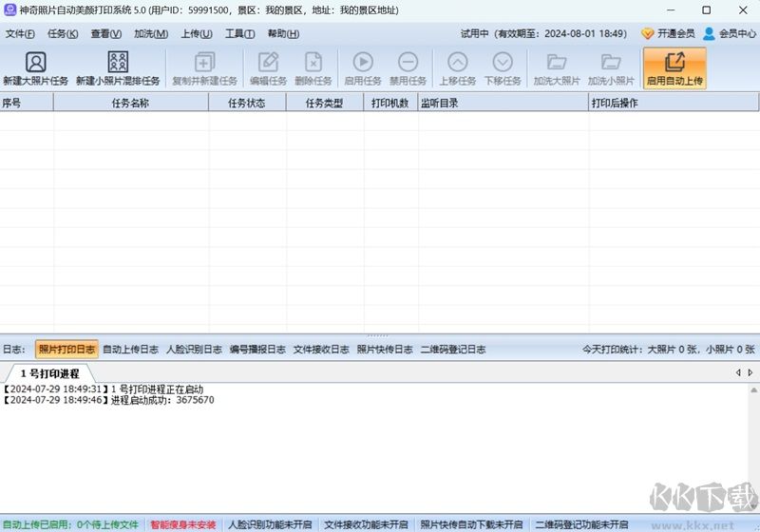760x532 pixels.
Task: Click the 序号 column header
Action: (27, 103)
